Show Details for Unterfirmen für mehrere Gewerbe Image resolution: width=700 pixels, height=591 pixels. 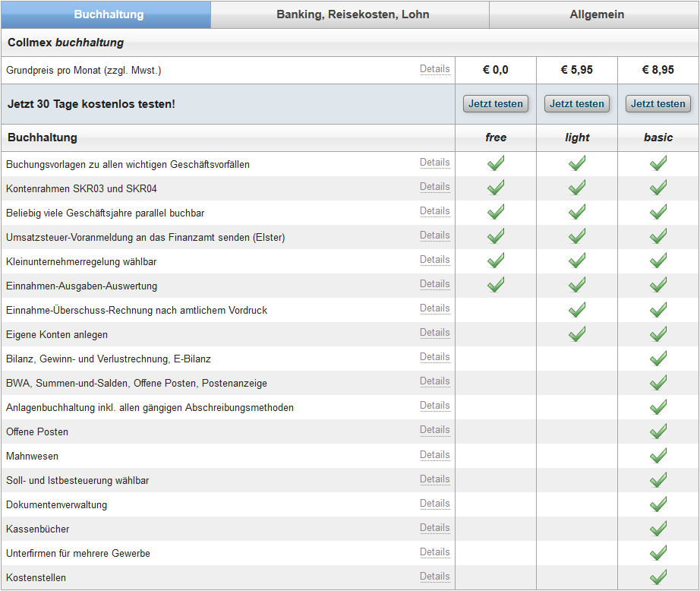point(435,552)
